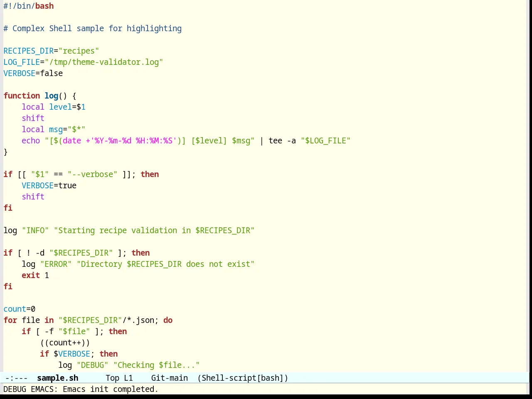Click the echo area message text
Viewport: 532px width, 399px height.
[x=81, y=389]
